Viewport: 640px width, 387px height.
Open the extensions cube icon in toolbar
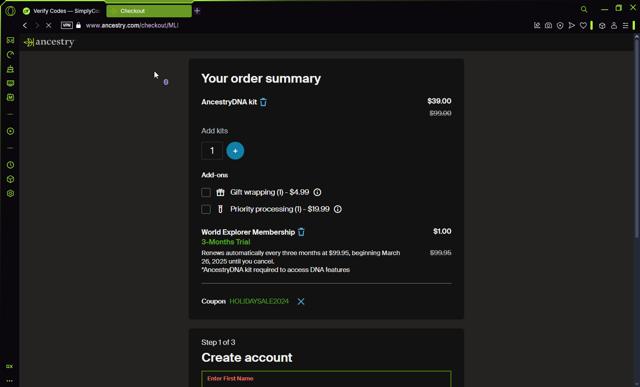602,25
